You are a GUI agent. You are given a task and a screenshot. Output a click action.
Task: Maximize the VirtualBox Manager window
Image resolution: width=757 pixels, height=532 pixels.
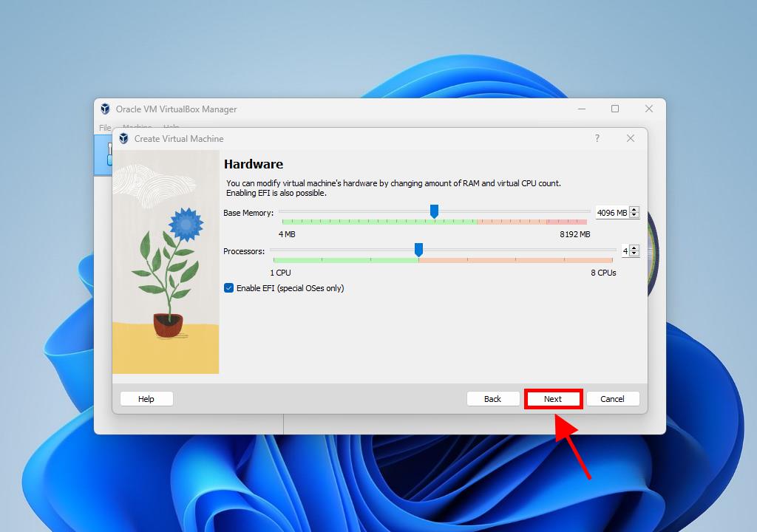pos(614,109)
